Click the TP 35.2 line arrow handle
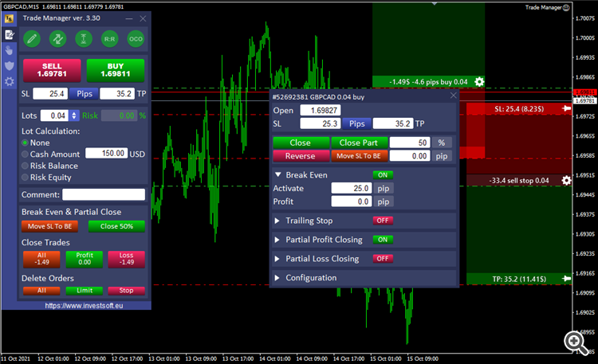This screenshot has width=598, height=364. pyautogui.click(x=567, y=279)
